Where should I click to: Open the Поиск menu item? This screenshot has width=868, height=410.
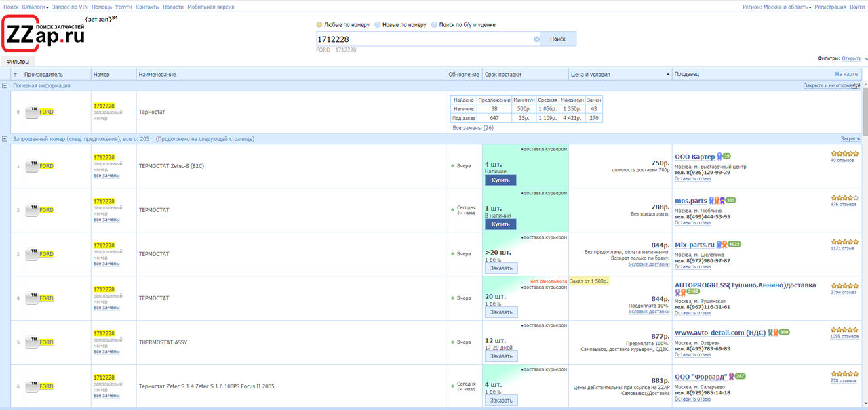[x=11, y=7]
